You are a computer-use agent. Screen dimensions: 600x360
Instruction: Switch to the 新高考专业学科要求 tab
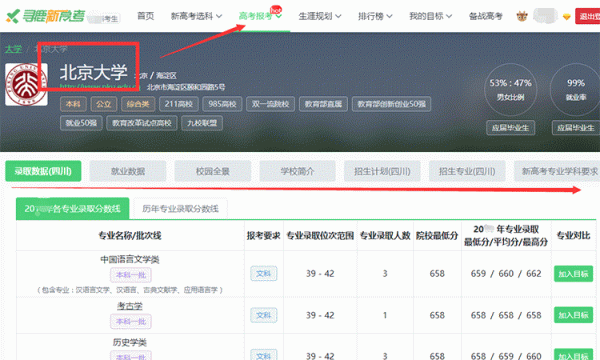coord(557,171)
